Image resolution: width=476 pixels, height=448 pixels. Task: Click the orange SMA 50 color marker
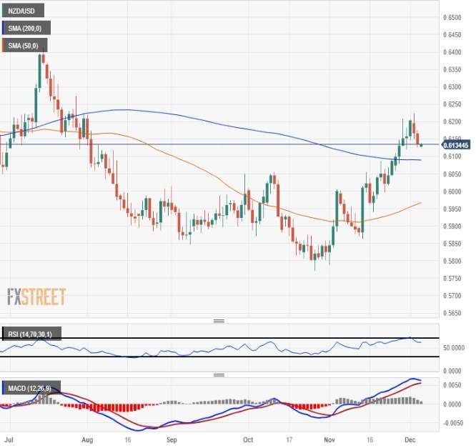(3, 46)
